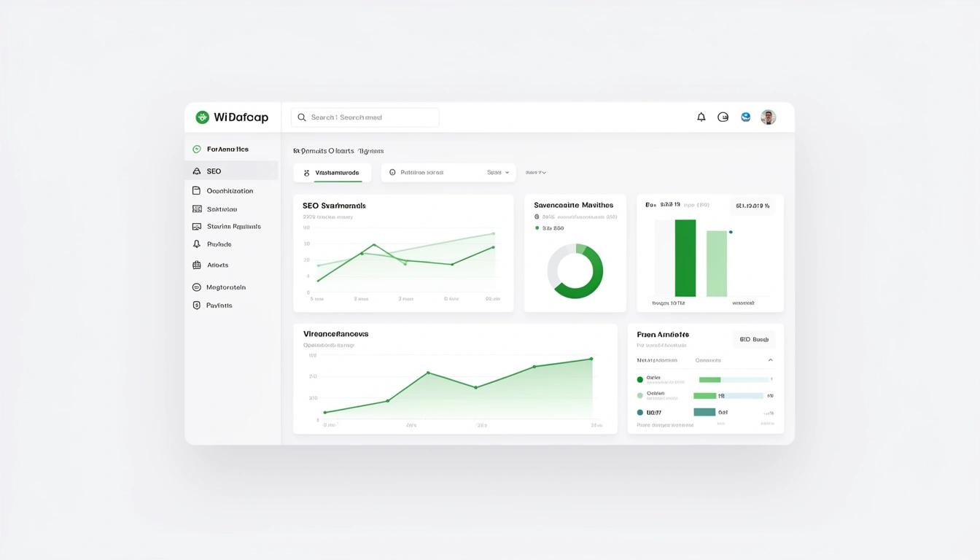This screenshot has width=980, height=560.
Task: Click the percentage badge on bar chart card
Action: click(x=752, y=206)
